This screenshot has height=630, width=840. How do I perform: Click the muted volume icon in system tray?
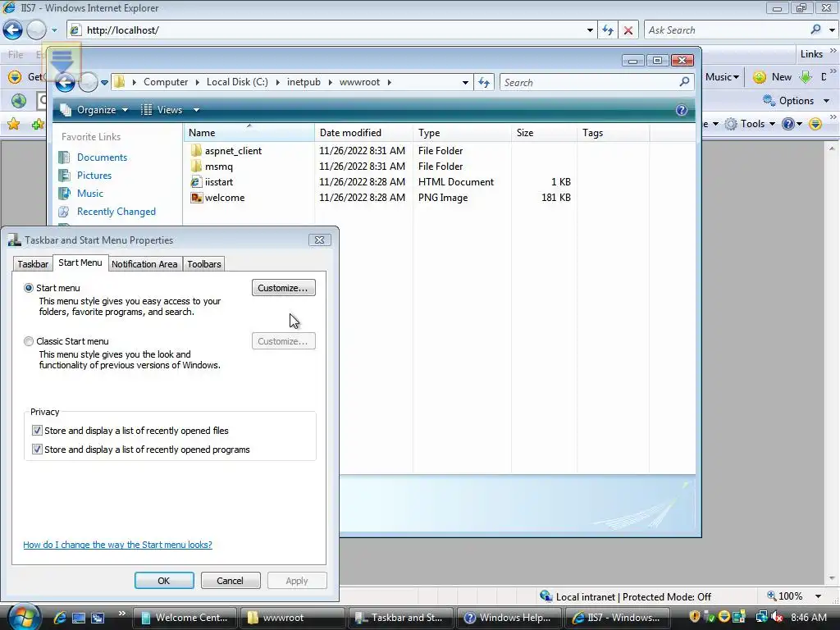(776, 617)
